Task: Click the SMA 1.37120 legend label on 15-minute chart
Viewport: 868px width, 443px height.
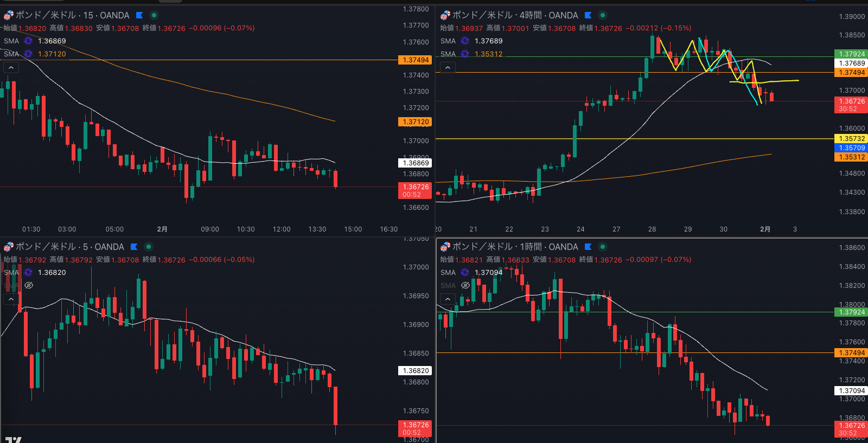Action: coord(11,54)
